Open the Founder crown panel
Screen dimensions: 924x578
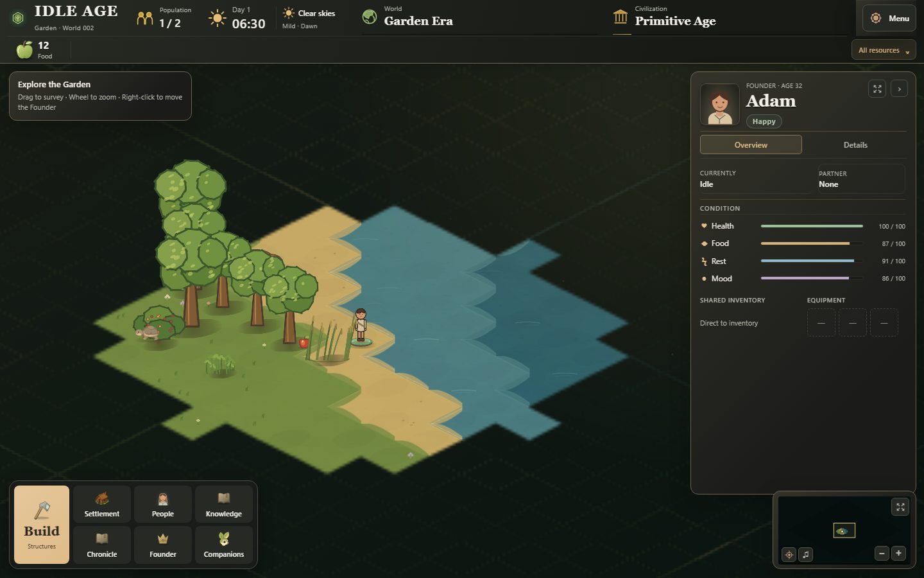[x=163, y=545]
